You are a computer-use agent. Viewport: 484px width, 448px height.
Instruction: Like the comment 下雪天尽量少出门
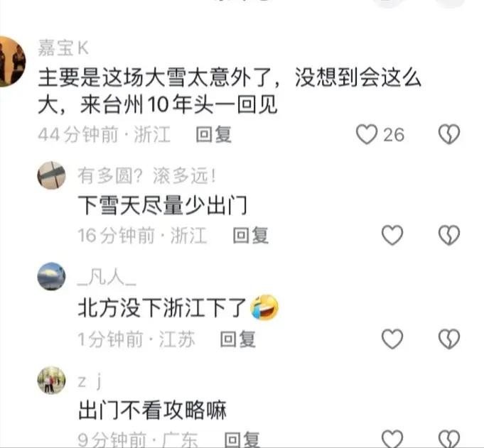click(x=392, y=235)
